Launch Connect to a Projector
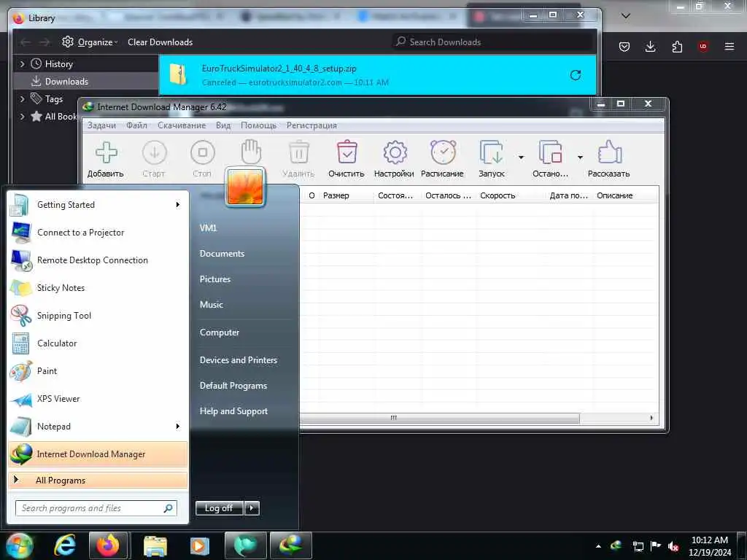The image size is (747, 560). tap(98, 233)
